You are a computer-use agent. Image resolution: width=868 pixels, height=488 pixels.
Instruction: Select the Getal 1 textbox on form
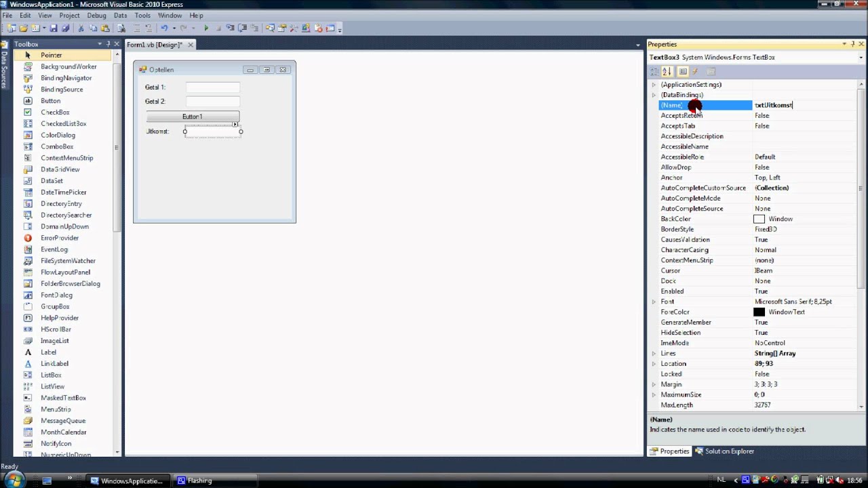point(212,87)
